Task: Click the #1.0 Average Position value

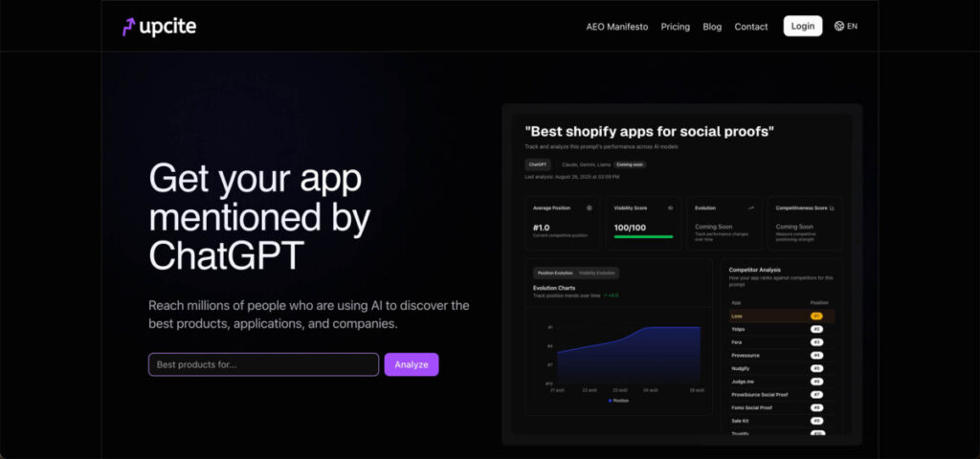Action: (x=542, y=228)
